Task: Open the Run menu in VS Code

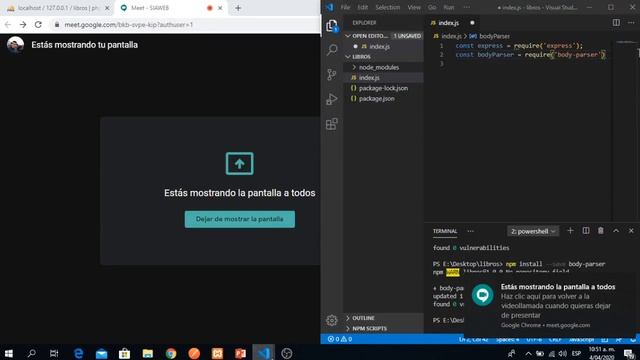Action: [x=449, y=7]
